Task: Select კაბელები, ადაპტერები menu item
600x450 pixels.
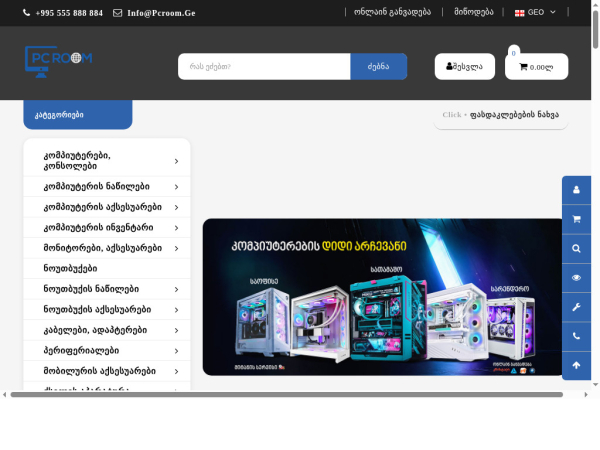Action: pos(106,330)
